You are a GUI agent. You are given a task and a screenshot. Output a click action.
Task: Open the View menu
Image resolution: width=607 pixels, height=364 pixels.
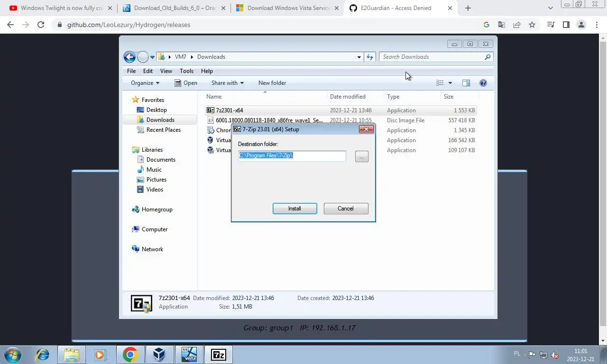[166, 71]
